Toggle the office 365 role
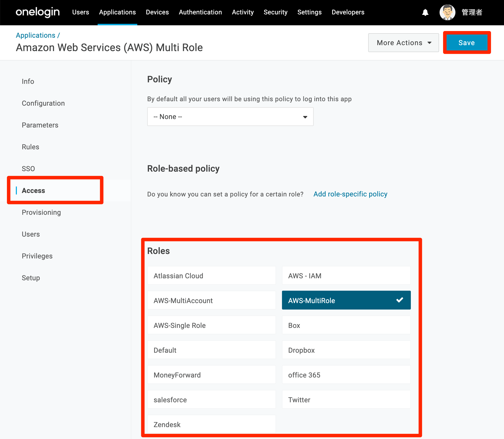504x439 pixels. 346,375
